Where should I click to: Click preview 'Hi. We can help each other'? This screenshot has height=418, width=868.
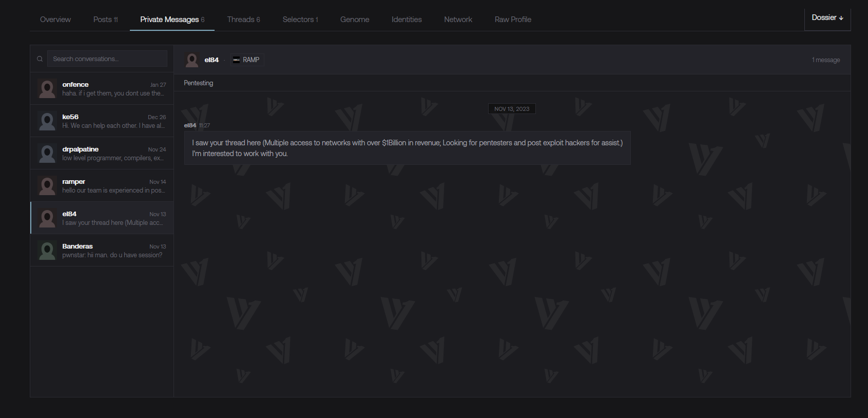coord(113,125)
